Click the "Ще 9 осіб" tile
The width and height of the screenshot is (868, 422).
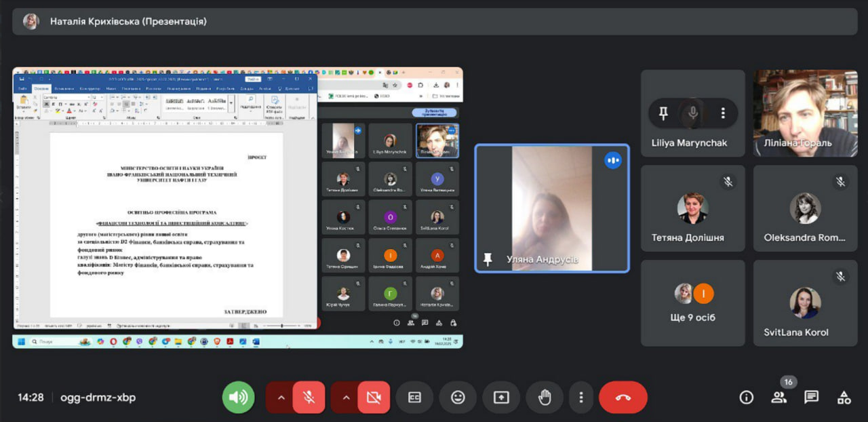692,303
